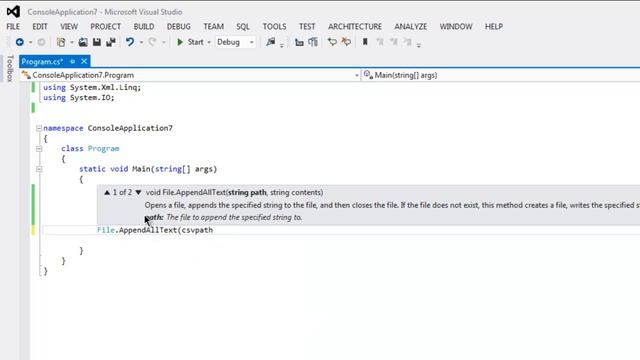Click the Save All toolbar icon
The image size is (640, 360).
point(111,42)
